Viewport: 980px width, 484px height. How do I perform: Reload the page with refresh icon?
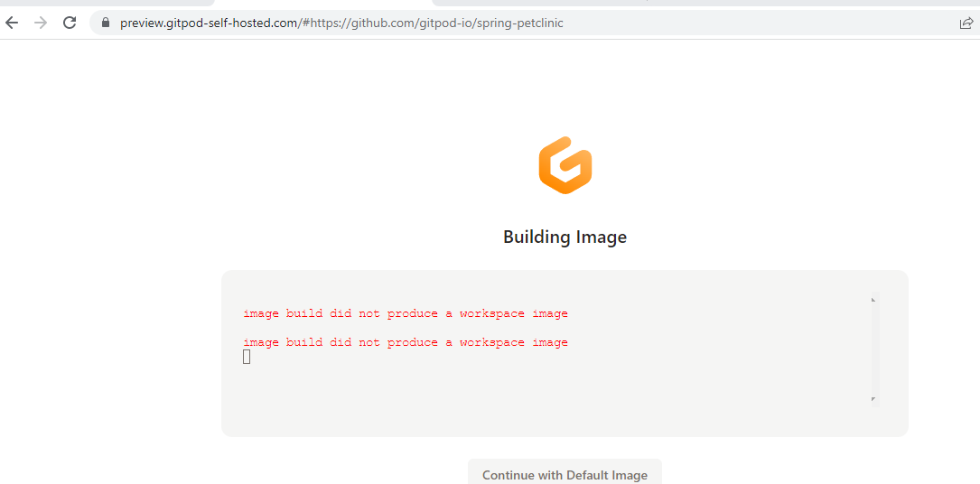(x=70, y=23)
